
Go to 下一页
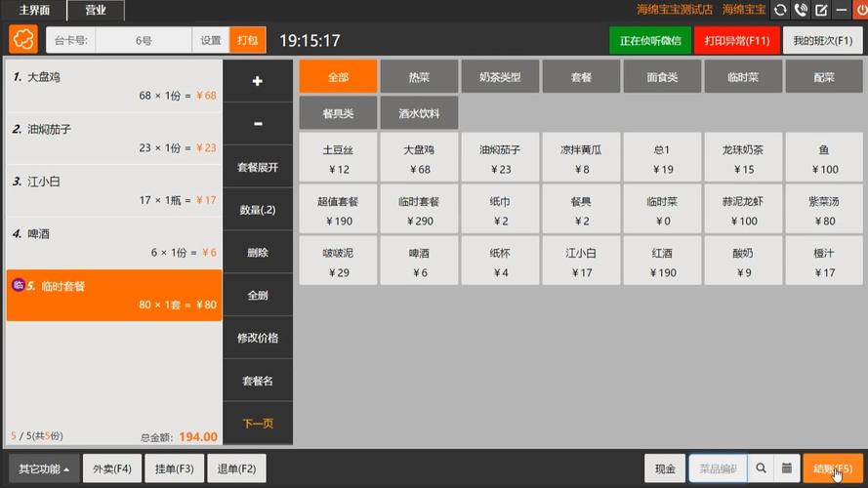click(258, 424)
